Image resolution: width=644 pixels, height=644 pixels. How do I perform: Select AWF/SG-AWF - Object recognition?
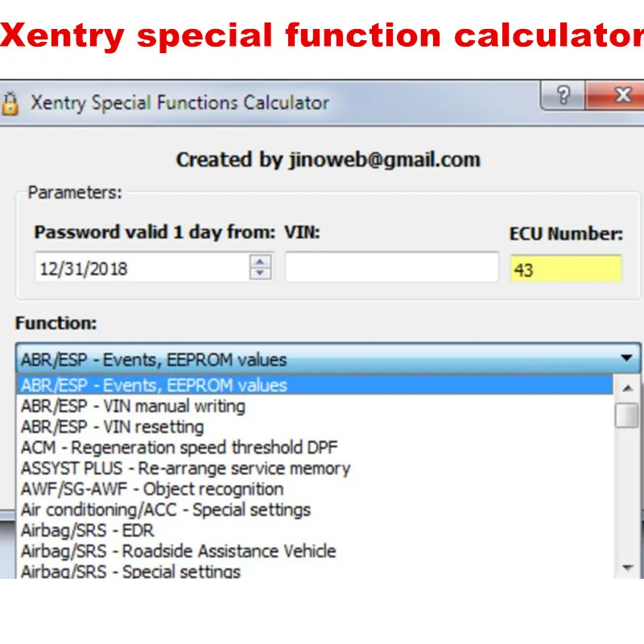tap(315, 489)
